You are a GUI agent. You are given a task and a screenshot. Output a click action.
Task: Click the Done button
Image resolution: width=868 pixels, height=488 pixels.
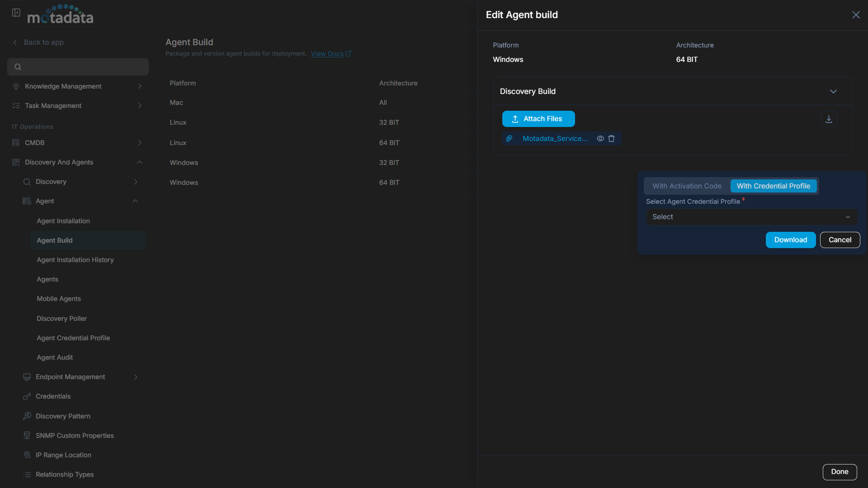840,472
